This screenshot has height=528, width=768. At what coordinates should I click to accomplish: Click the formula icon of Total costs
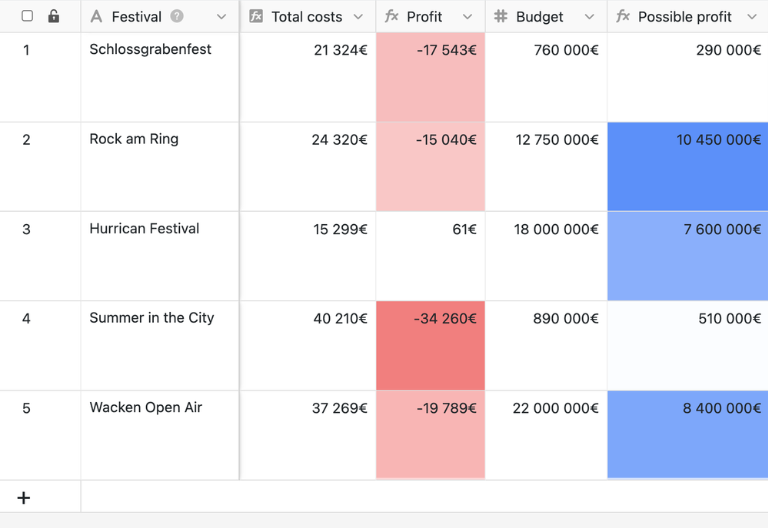256,17
